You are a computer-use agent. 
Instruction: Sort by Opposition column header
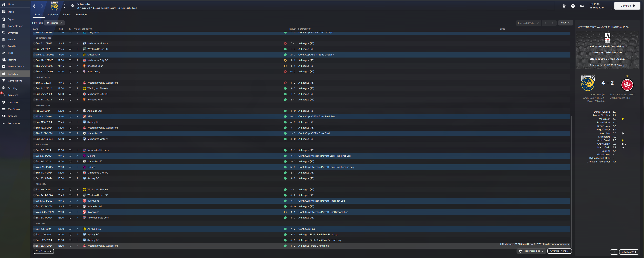[x=87, y=29]
